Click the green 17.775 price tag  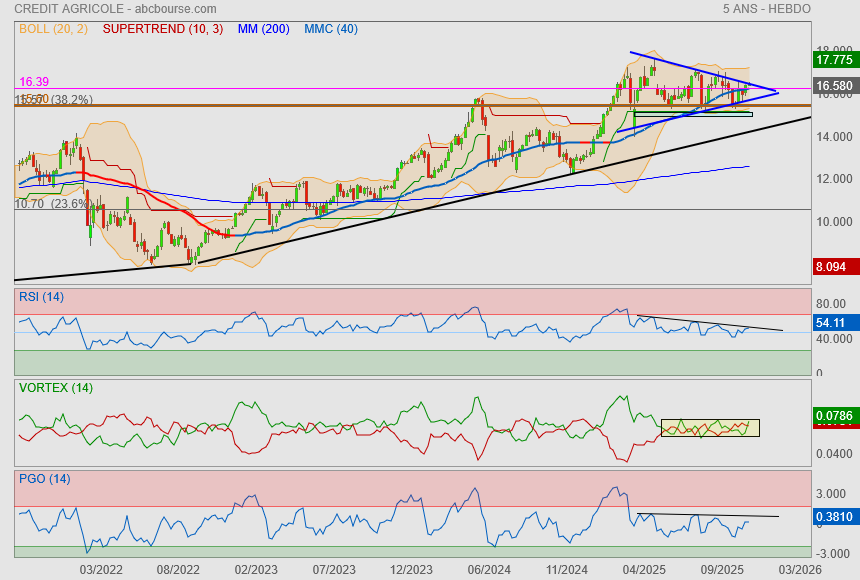click(x=833, y=60)
